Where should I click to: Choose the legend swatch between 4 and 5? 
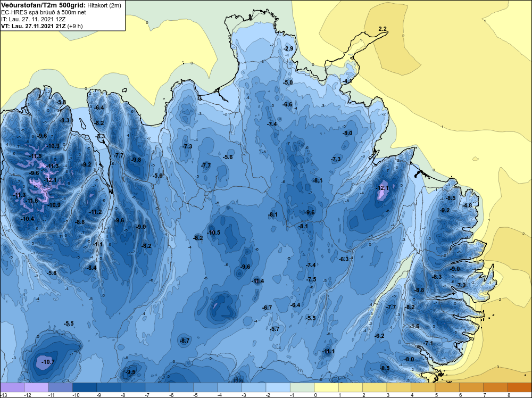[x=423, y=387]
